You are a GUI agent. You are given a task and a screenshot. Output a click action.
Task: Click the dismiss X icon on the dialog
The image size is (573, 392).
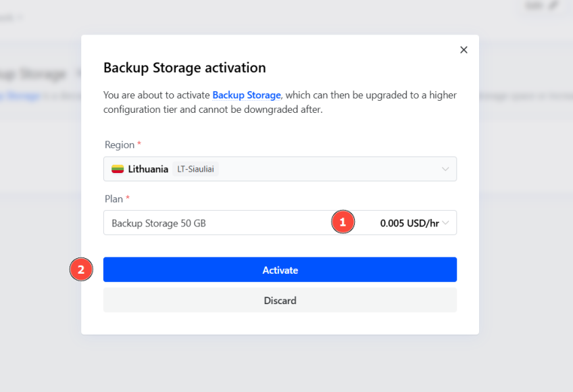464,49
